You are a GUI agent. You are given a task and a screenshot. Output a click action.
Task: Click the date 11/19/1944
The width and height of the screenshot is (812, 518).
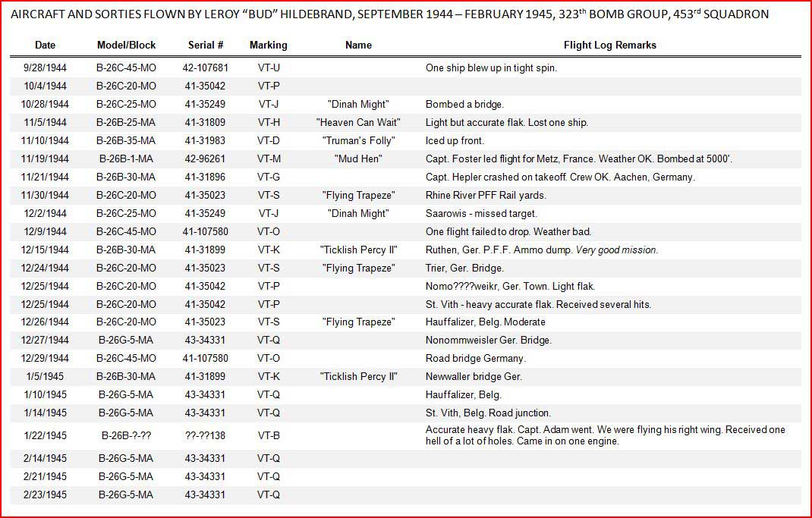click(x=45, y=159)
